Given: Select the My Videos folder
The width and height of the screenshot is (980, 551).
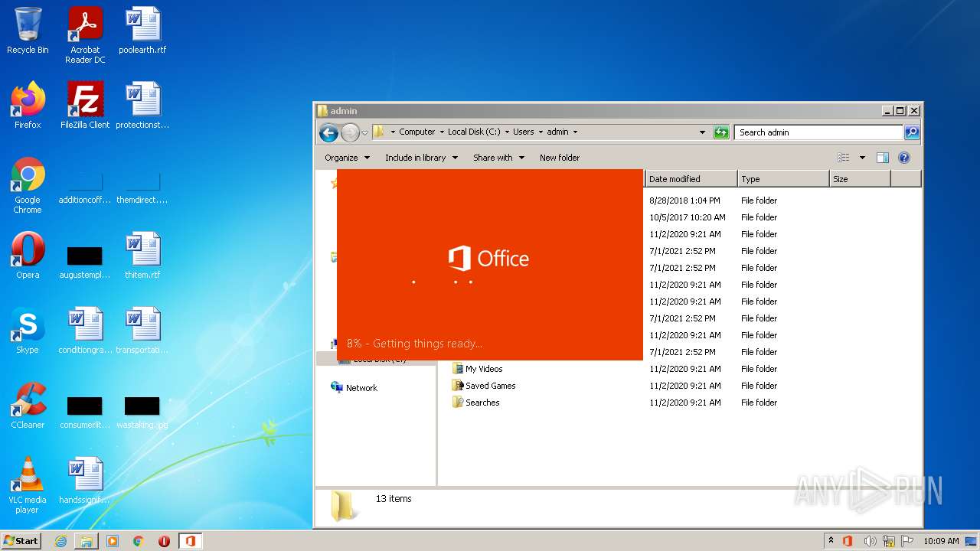Looking at the screenshot, I should point(477,369).
